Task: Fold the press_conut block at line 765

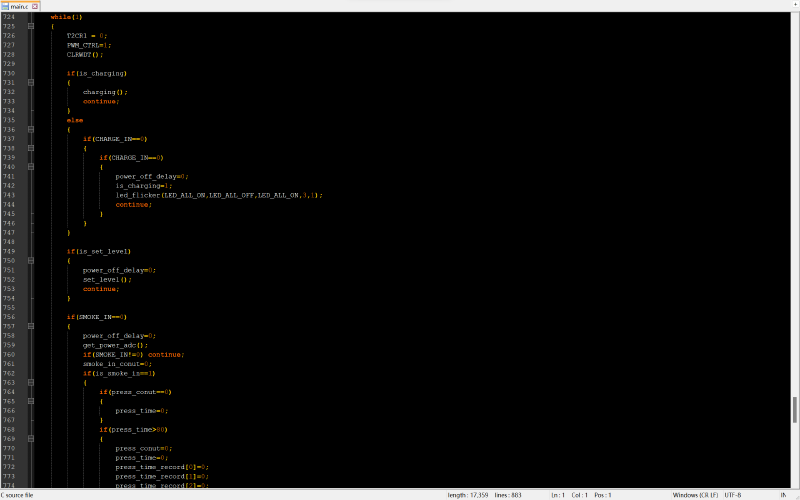Action: (31, 401)
